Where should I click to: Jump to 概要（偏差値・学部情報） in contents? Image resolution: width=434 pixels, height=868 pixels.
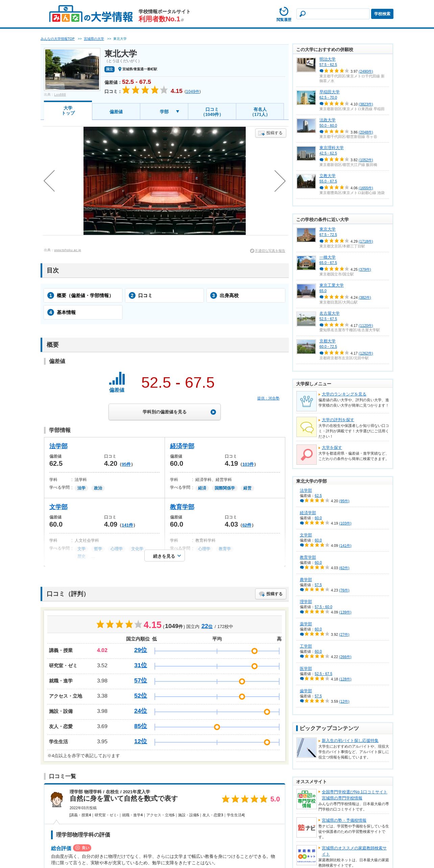[x=83, y=295]
